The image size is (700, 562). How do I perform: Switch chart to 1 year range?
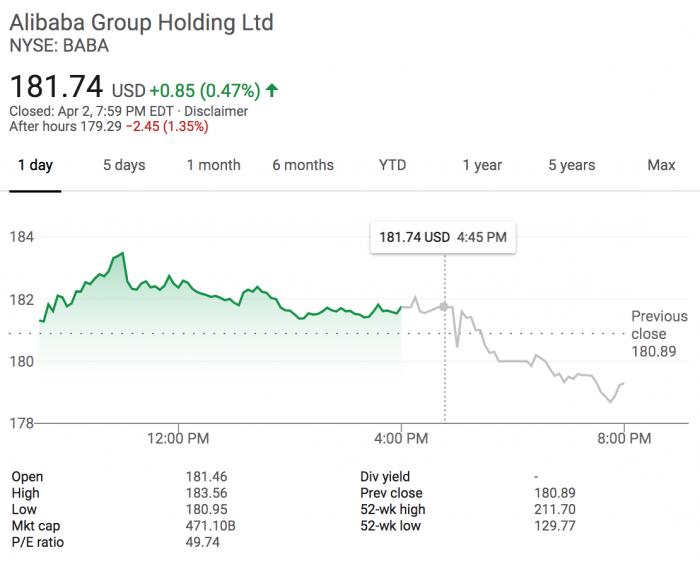(482, 165)
